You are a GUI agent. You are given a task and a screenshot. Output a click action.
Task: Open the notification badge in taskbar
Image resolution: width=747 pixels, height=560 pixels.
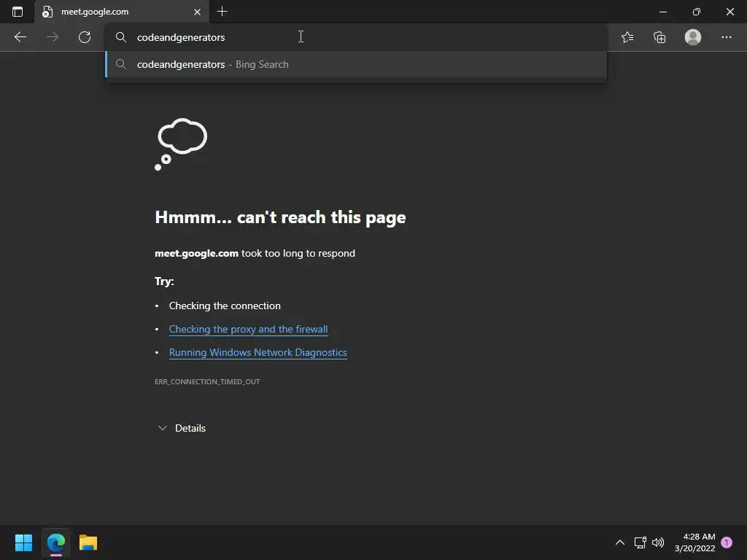coord(727,542)
